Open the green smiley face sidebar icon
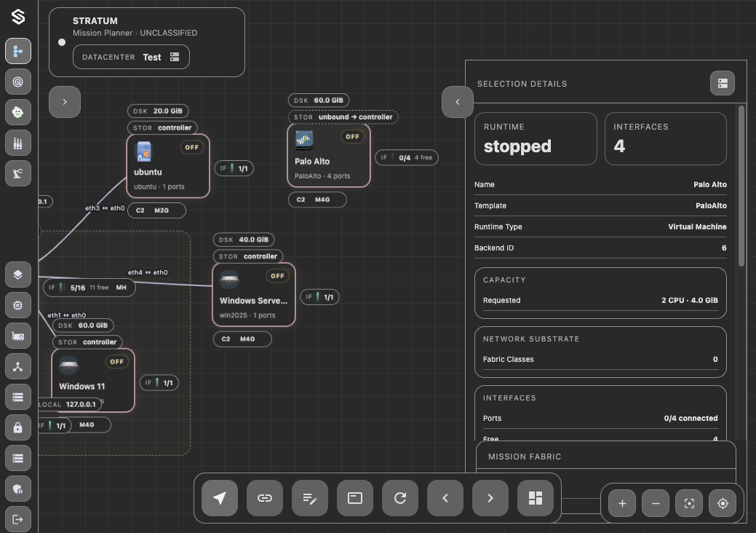 point(18,112)
